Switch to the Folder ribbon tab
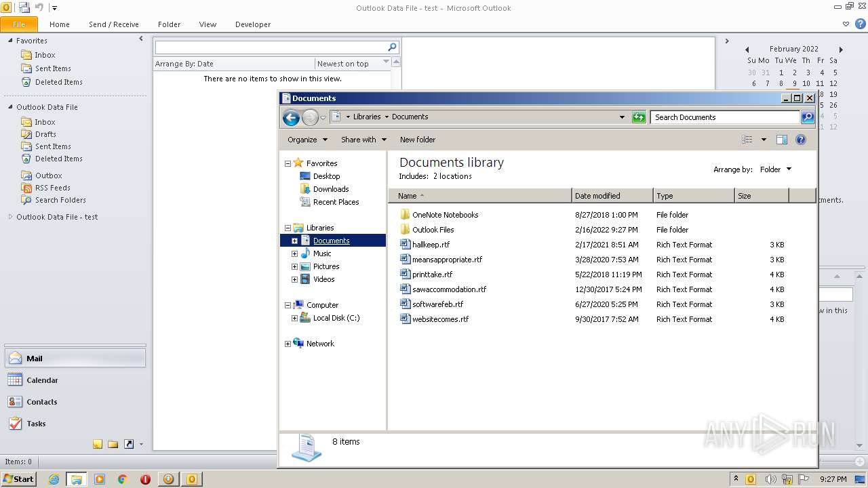868x488 pixels. click(x=170, y=24)
